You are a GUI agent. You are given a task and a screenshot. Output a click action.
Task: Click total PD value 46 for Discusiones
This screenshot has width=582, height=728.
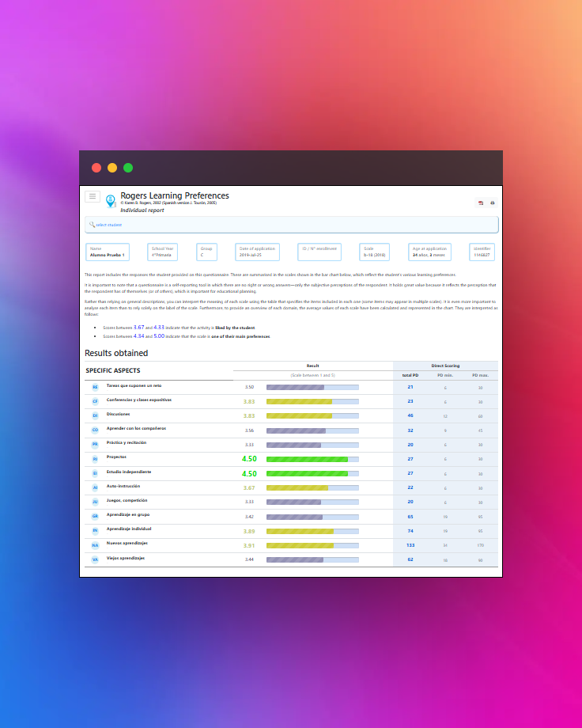[410, 415]
